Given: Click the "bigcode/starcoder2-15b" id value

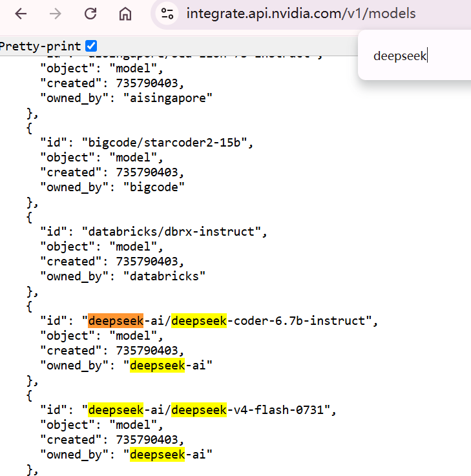Looking at the screenshot, I should [164, 142].
